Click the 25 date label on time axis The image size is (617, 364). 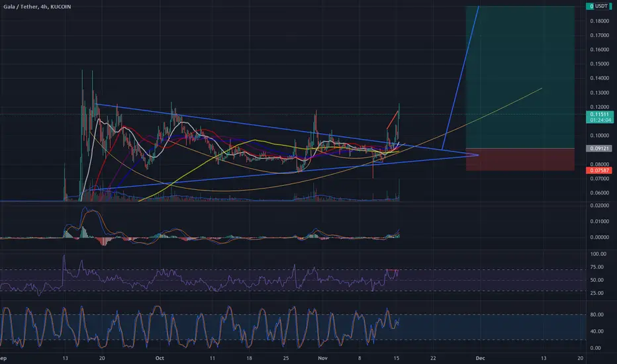click(x=286, y=359)
